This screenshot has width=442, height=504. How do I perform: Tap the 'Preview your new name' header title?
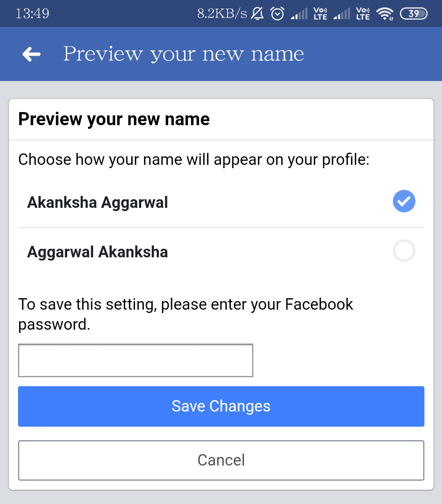click(x=184, y=54)
